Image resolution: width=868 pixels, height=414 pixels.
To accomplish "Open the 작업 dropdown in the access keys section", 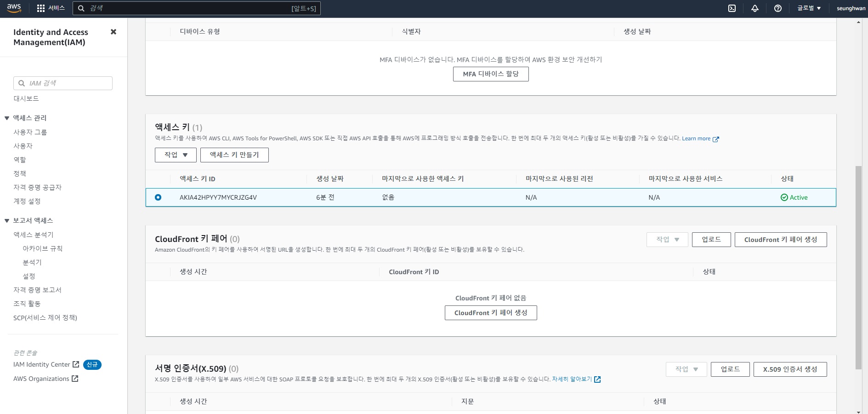I will (x=176, y=155).
